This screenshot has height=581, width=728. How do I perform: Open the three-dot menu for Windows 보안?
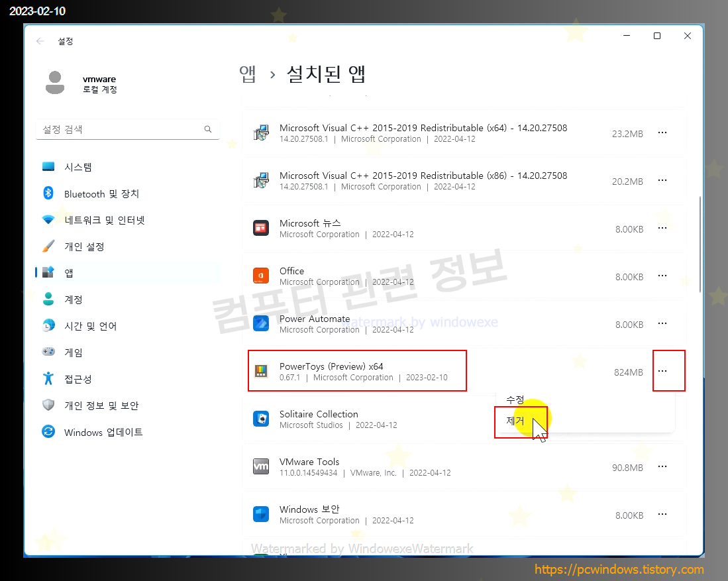point(662,514)
